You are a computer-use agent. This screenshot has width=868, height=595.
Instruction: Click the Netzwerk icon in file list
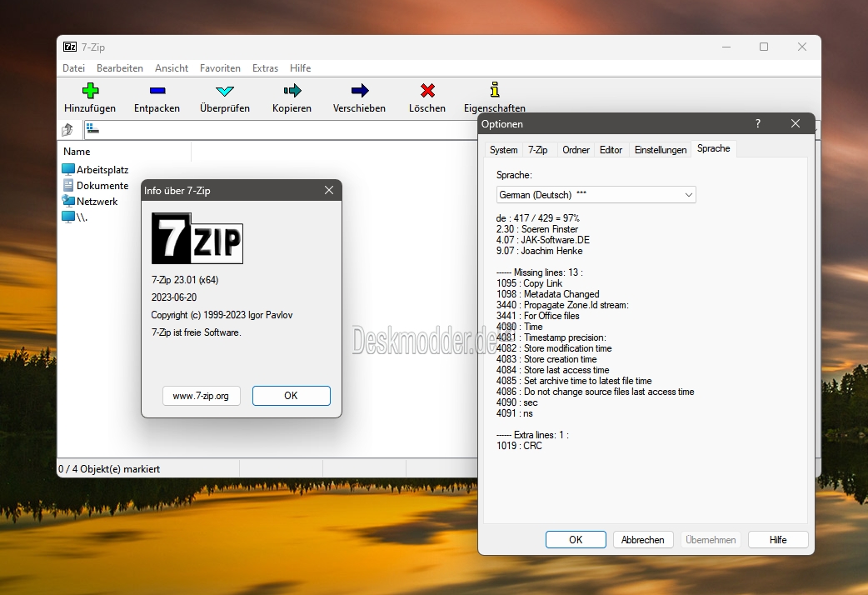coord(68,201)
